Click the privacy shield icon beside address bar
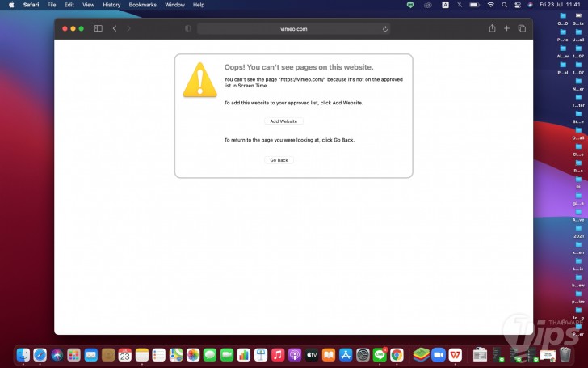This screenshot has height=368, width=588. tap(188, 28)
